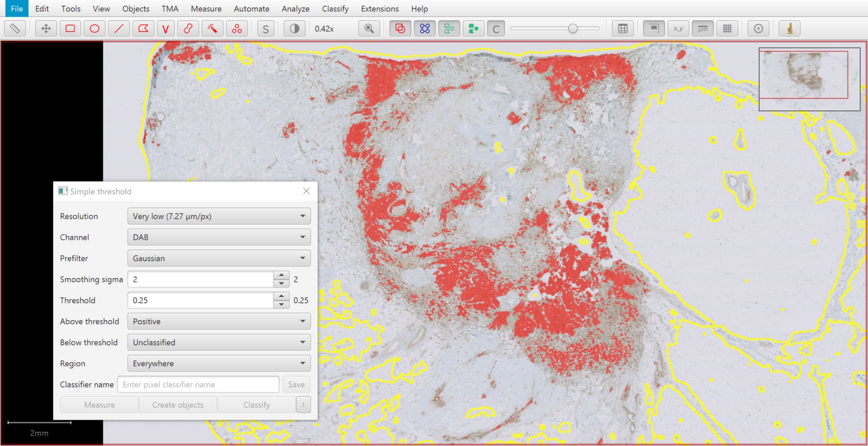Toggle the analysis pane icon
The height and width of the screenshot is (446, 868).
tap(15, 28)
